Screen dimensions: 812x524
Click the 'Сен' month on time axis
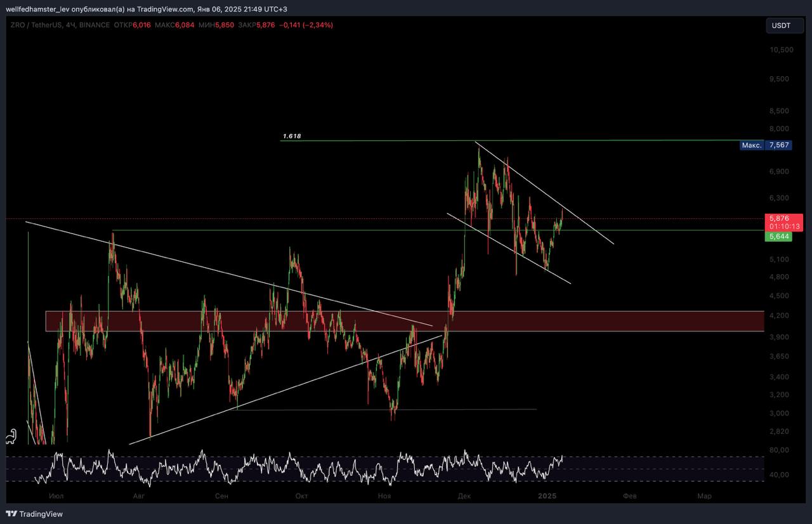(x=221, y=496)
